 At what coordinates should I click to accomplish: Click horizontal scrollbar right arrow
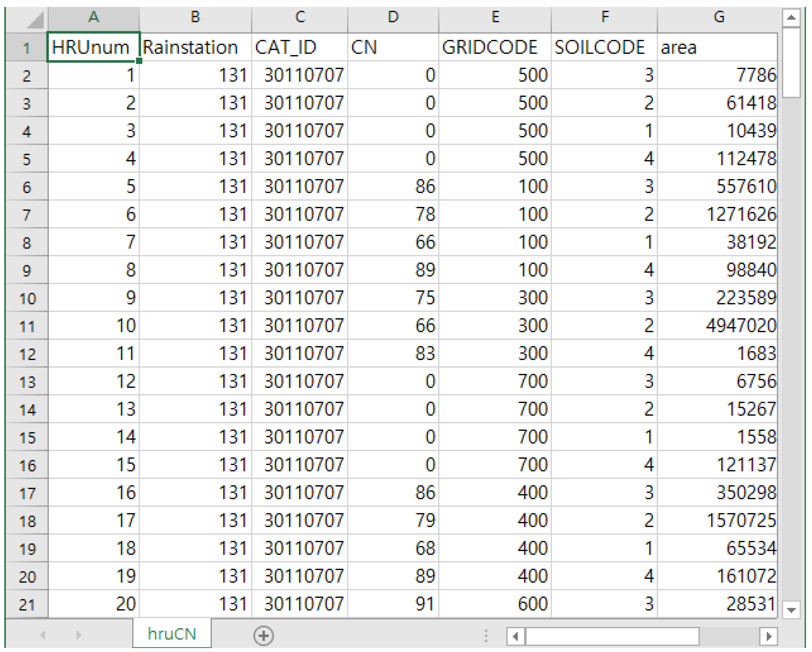[768, 636]
